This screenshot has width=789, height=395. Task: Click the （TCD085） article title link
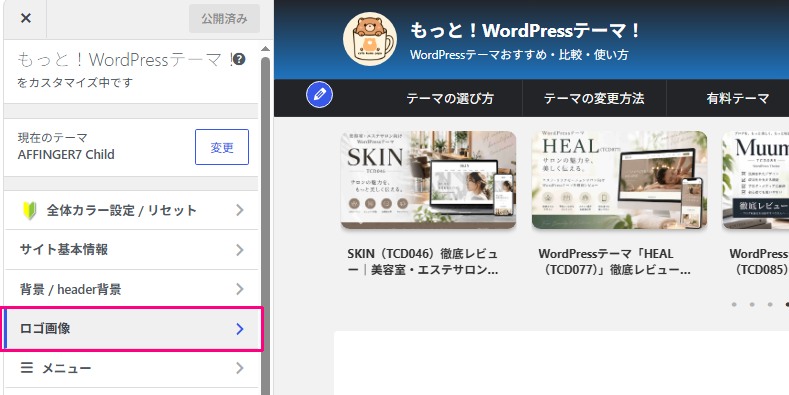click(759, 262)
